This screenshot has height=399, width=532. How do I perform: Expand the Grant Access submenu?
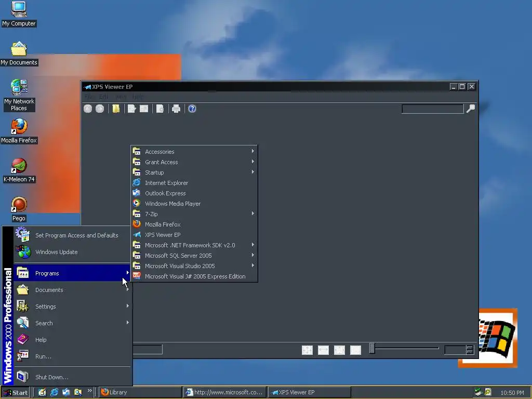click(x=194, y=162)
